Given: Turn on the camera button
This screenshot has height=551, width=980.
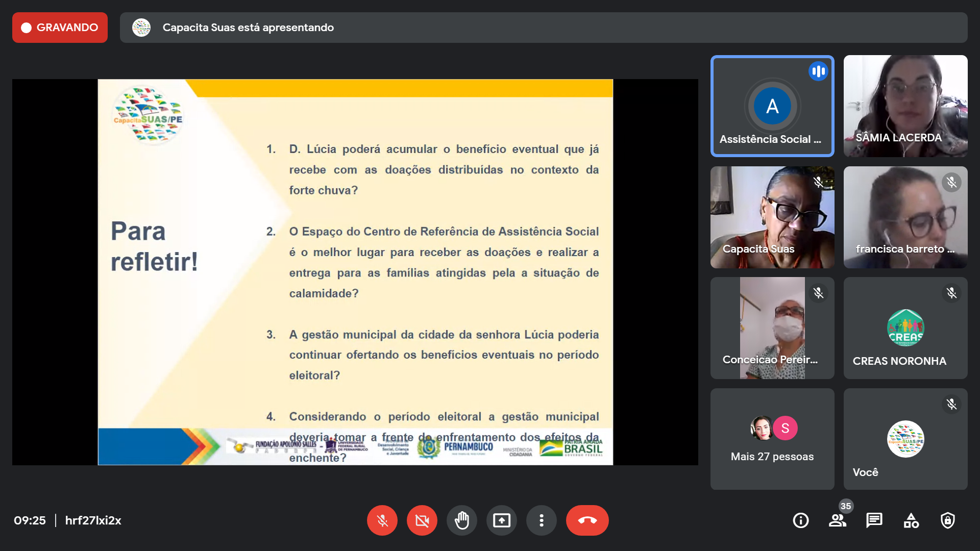Looking at the screenshot, I should (422, 520).
